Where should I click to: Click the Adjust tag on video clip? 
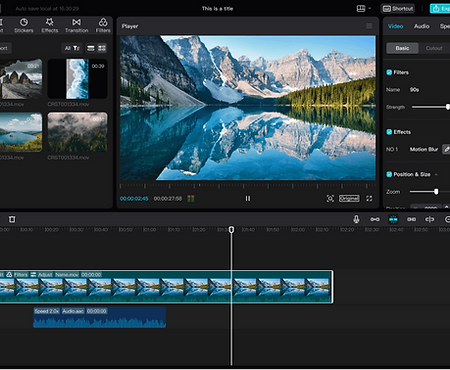click(42, 275)
